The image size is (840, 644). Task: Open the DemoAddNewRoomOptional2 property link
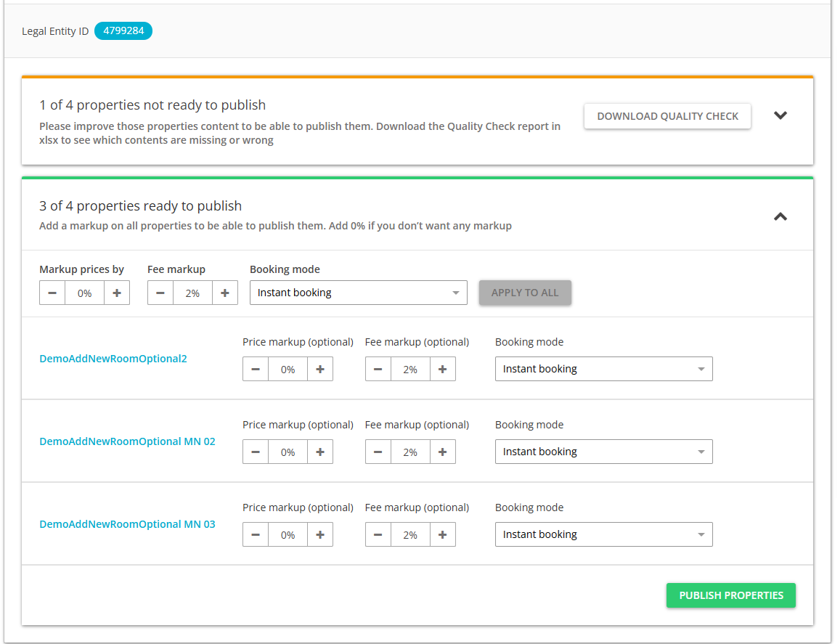[113, 359]
